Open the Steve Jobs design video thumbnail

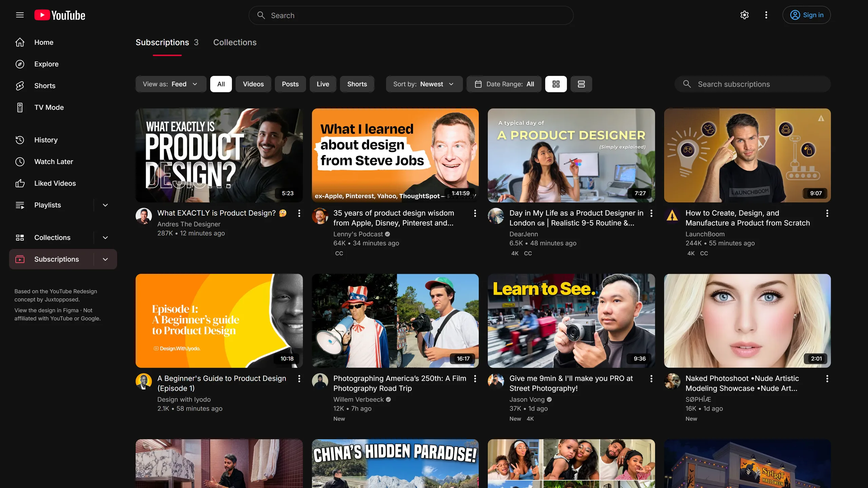pos(395,155)
